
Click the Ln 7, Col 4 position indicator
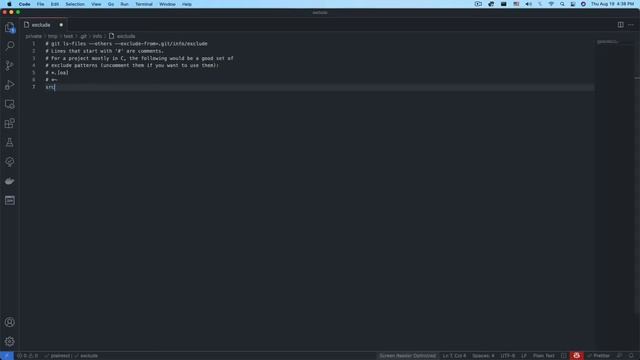coord(454,356)
